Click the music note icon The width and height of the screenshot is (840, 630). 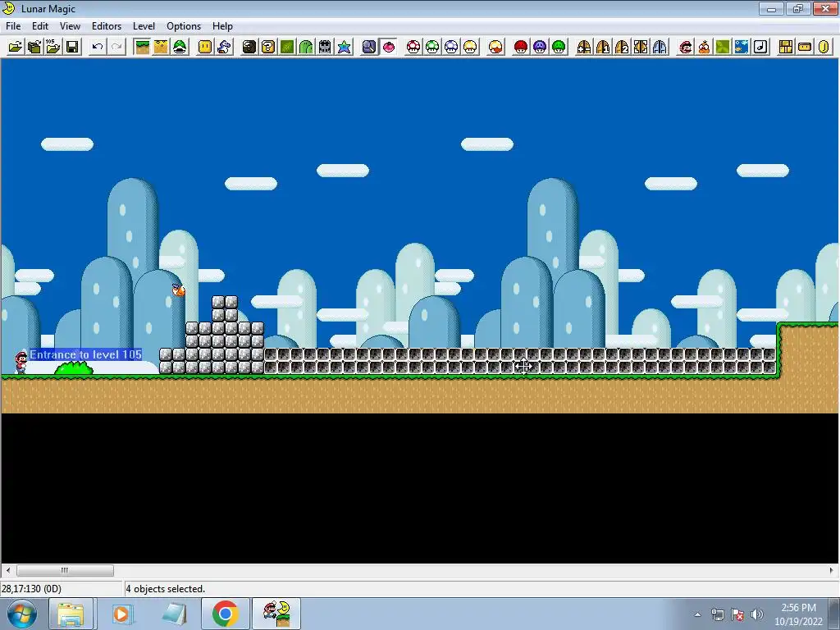pyautogui.click(x=760, y=47)
